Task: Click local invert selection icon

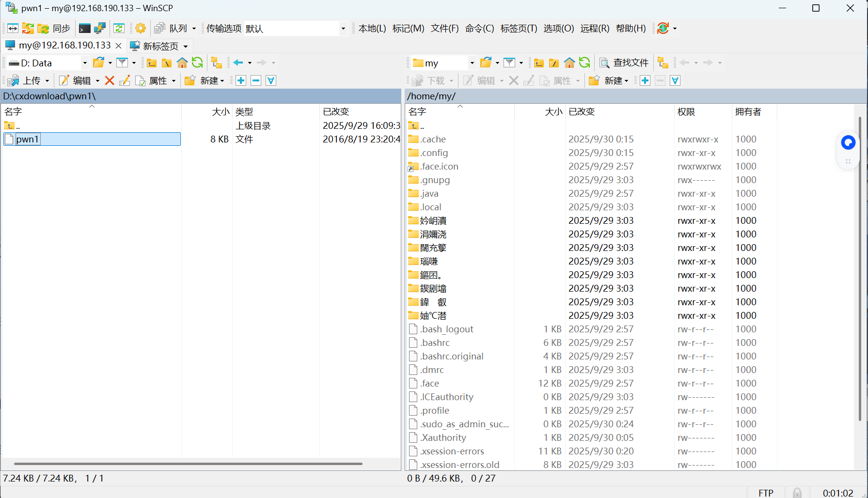Action: point(271,80)
